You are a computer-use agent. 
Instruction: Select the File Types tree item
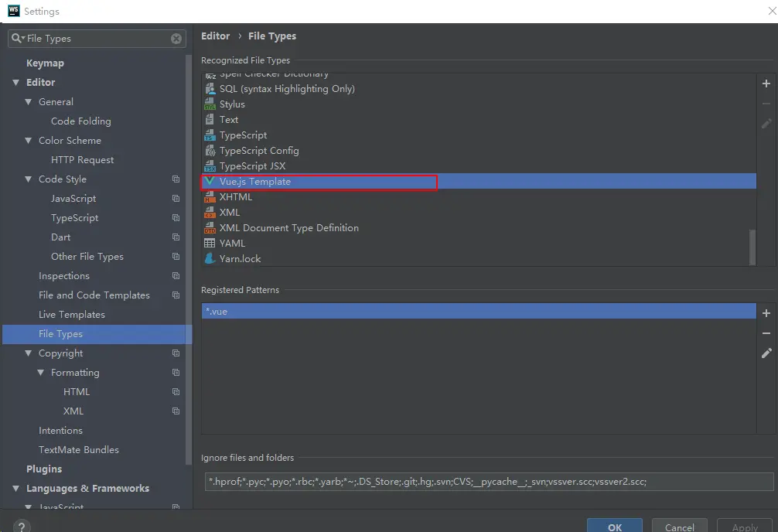pos(97,334)
